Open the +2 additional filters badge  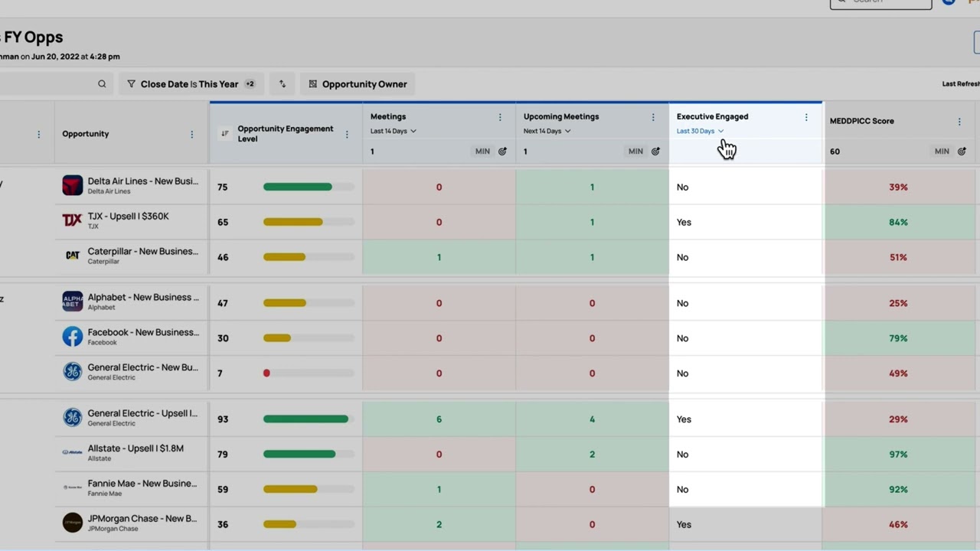pos(250,84)
